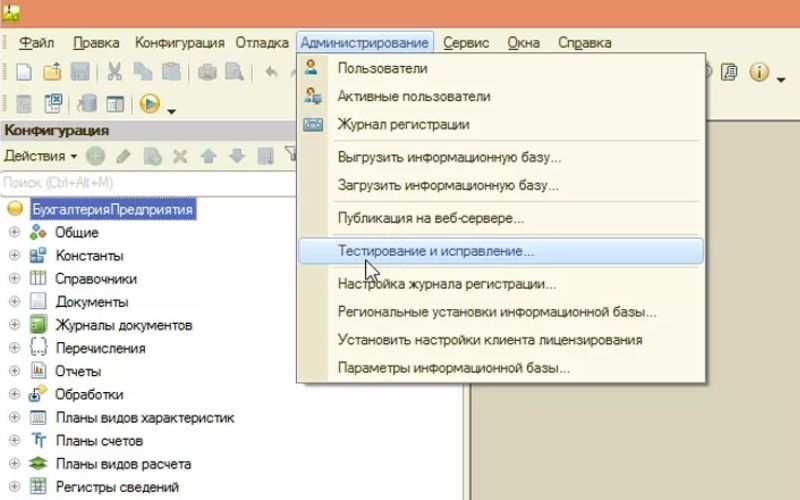Click the Paste clipboard icon

[x=171, y=72]
